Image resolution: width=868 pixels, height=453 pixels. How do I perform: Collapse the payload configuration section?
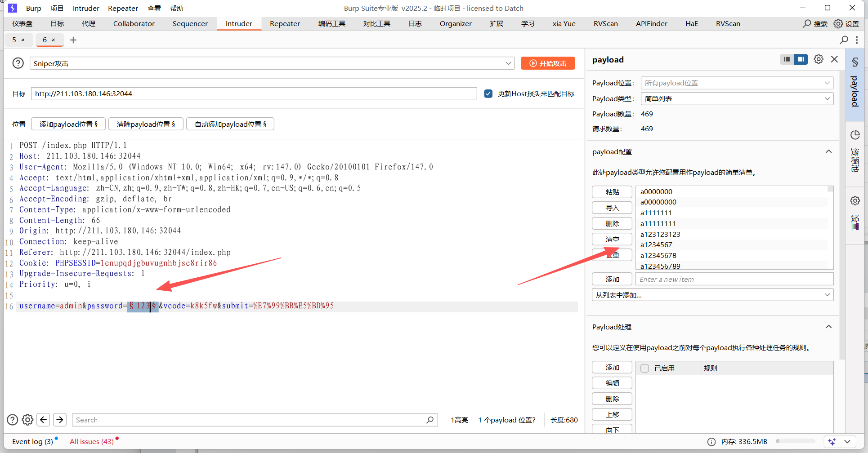pos(828,152)
